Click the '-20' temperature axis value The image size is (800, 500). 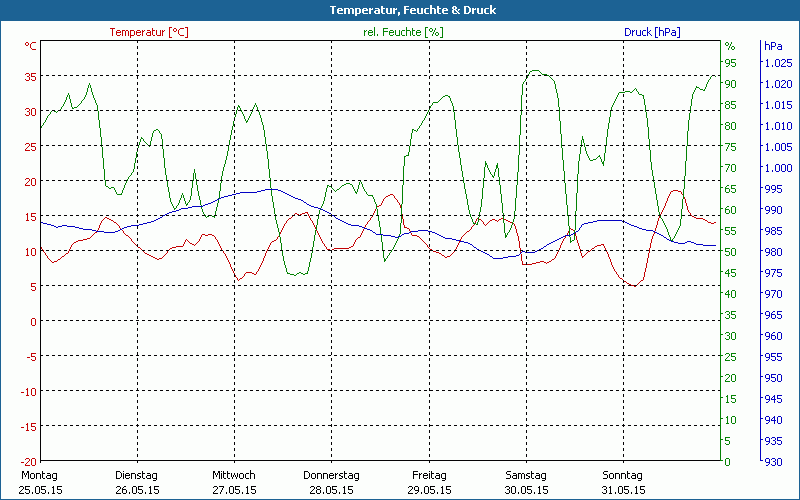tap(29, 461)
